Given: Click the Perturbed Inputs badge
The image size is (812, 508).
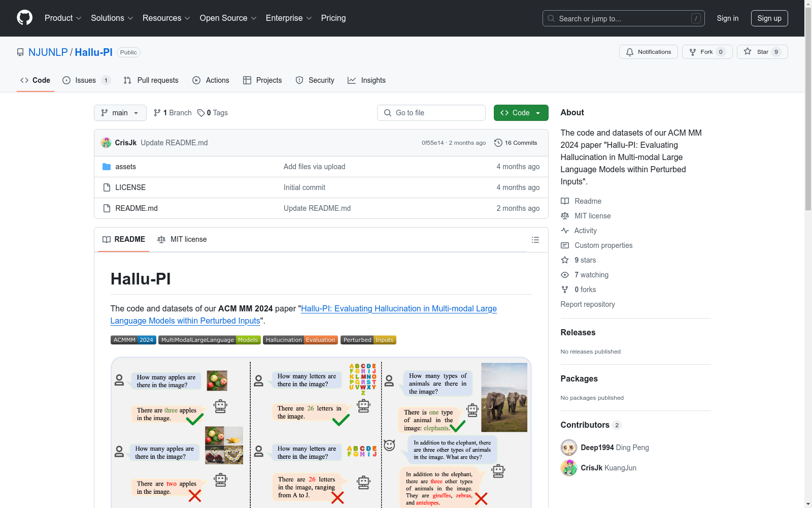Looking at the screenshot, I should (368, 340).
